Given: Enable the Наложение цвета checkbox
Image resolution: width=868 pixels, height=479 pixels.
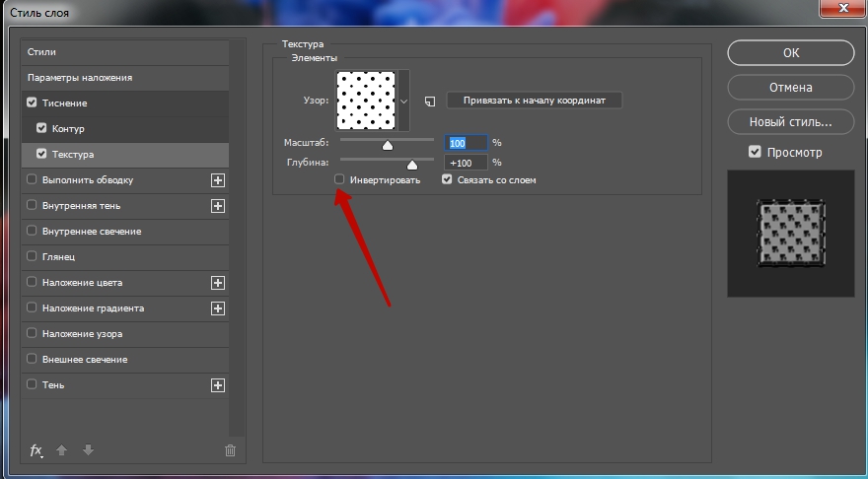Looking at the screenshot, I should (32, 282).
